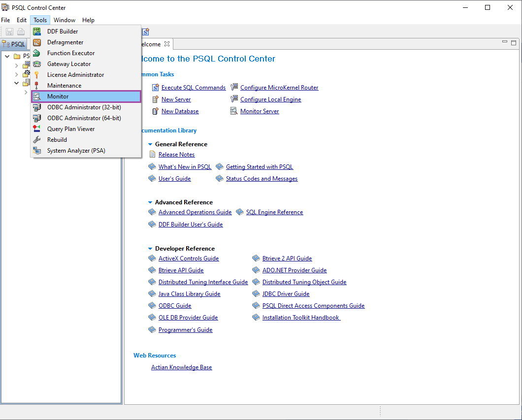Collapse the root folder node in PSQL tree

[x=7, y=56]
